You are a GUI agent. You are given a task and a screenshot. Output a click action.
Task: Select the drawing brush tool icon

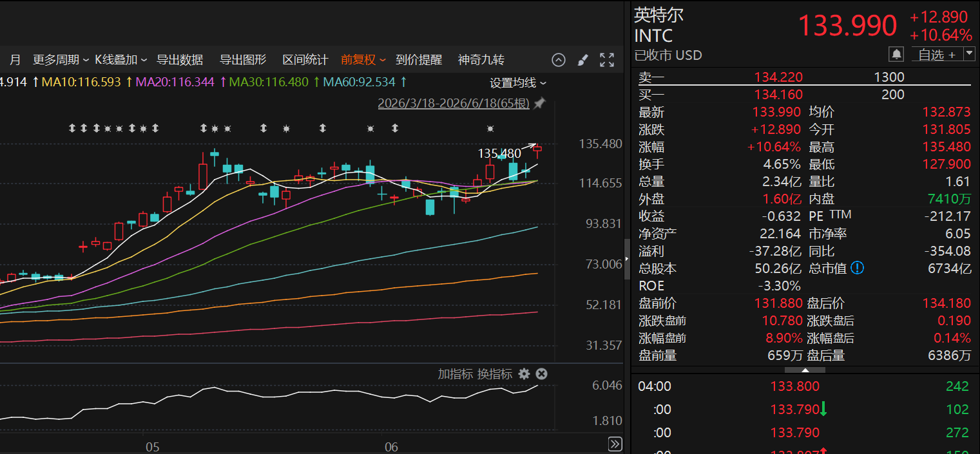582,60
